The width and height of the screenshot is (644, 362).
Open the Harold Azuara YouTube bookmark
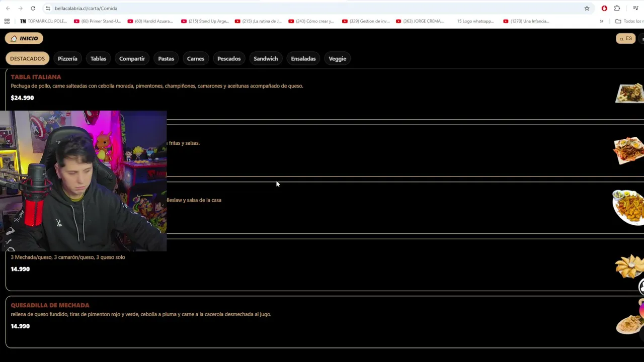click(150, 21)
